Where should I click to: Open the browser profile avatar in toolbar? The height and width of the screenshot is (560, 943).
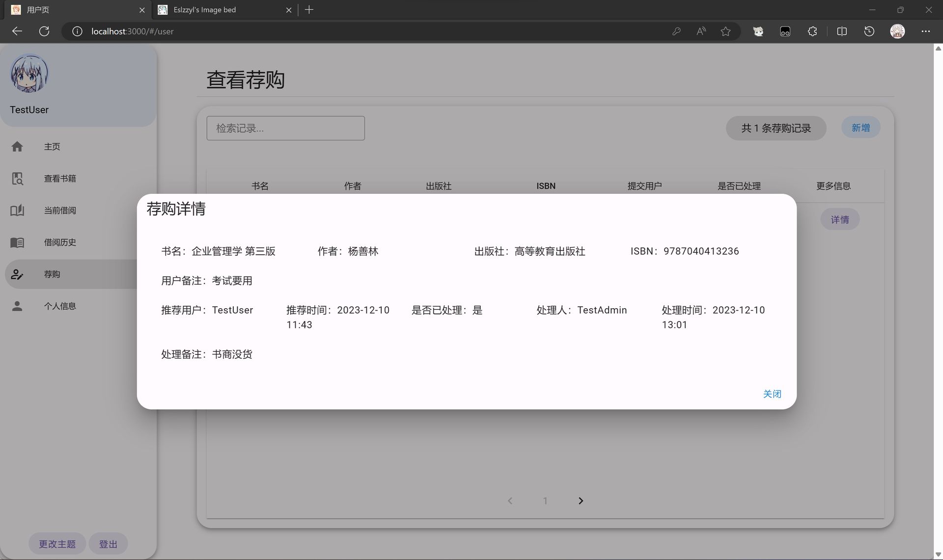tap(897, 31)
